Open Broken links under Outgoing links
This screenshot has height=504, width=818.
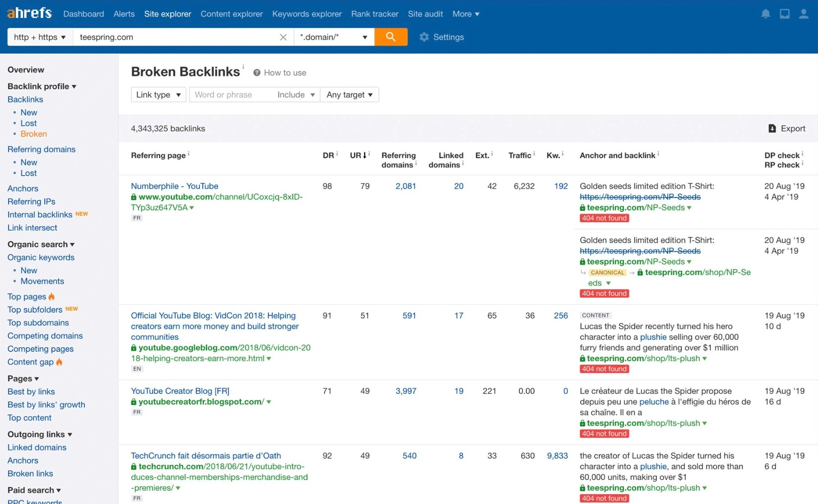[30, 473]
